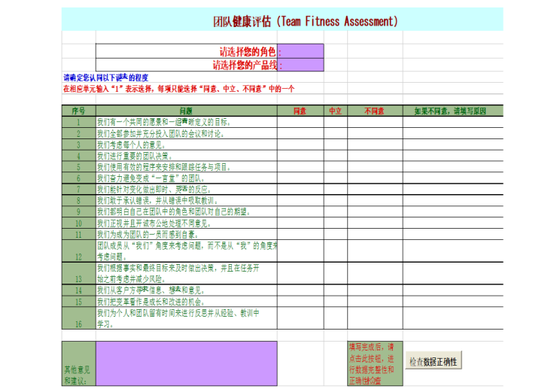Select the 不同意 cell for question 14
This screenshot has width=542, height=392.
(x=375, y=290)
